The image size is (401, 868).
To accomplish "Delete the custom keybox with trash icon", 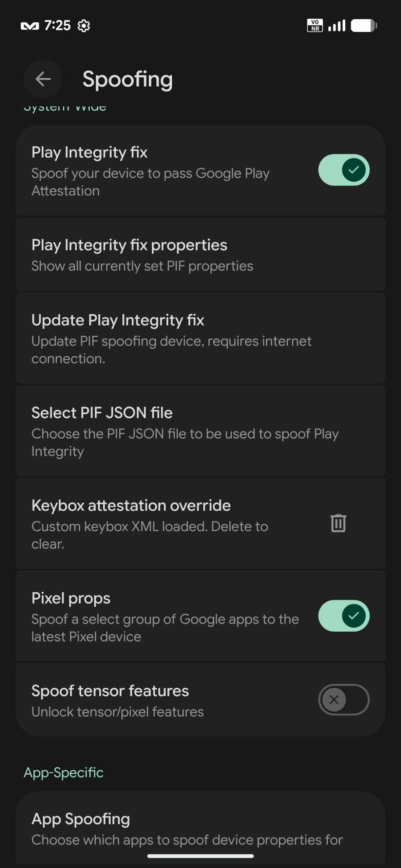I will [x=338, y=523].
